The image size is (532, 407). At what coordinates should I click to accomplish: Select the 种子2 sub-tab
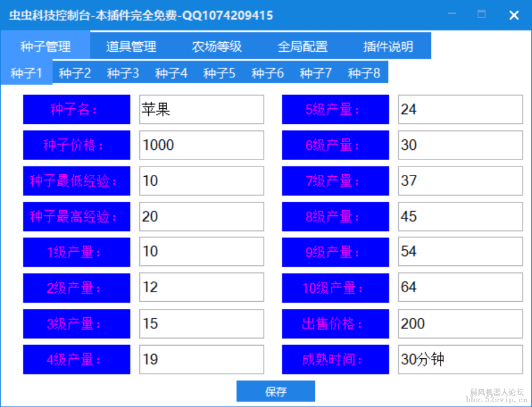(x=74, y=72)
